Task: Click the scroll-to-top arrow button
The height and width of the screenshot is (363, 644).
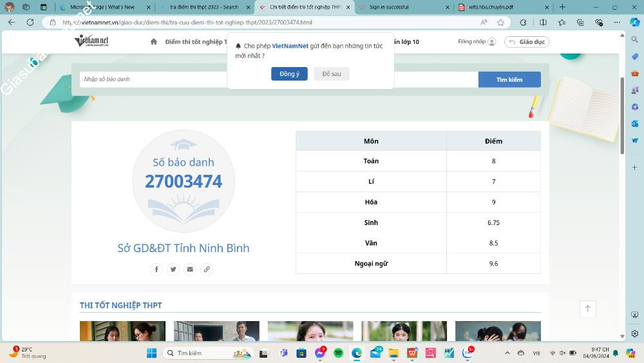Action: (x=587, y=309)
